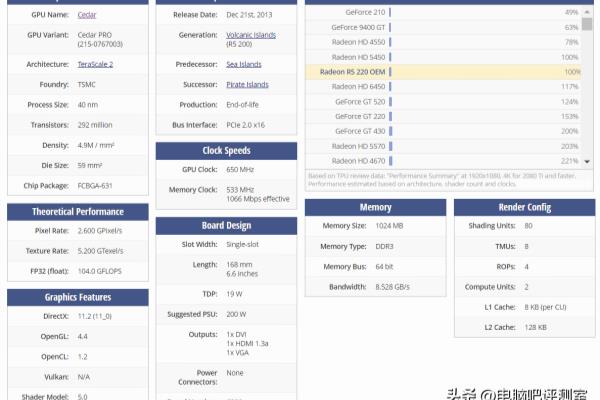This screenshot has height=400, width=600.
Task: Click the scroll down arrow in performance list
Action: pos(587,162)
